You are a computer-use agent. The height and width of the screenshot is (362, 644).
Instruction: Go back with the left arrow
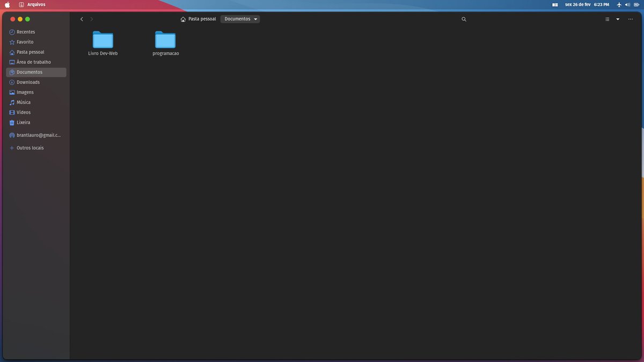(x=82, y=19)
